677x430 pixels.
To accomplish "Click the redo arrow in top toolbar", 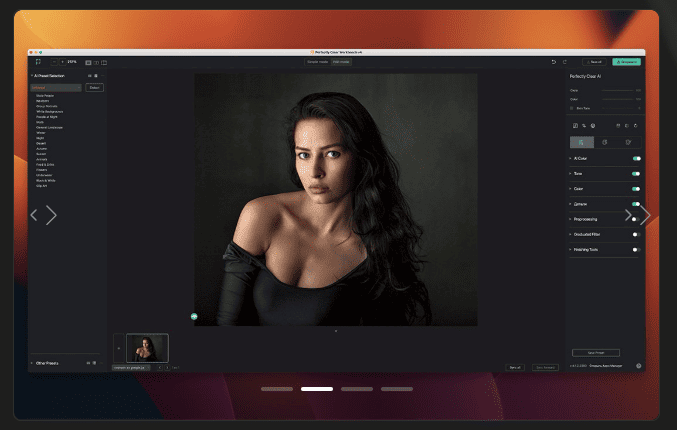I will click(x=565, y=62).
